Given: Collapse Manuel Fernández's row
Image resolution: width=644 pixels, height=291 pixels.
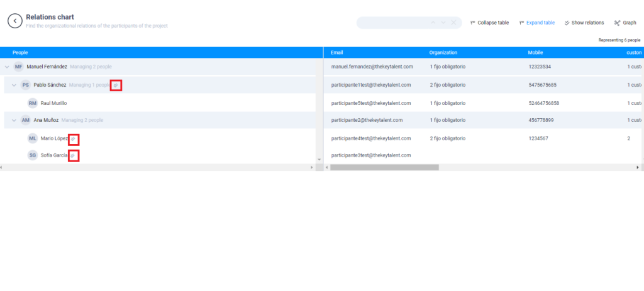Looking at the screenshot, I should (x=7, y=67).
